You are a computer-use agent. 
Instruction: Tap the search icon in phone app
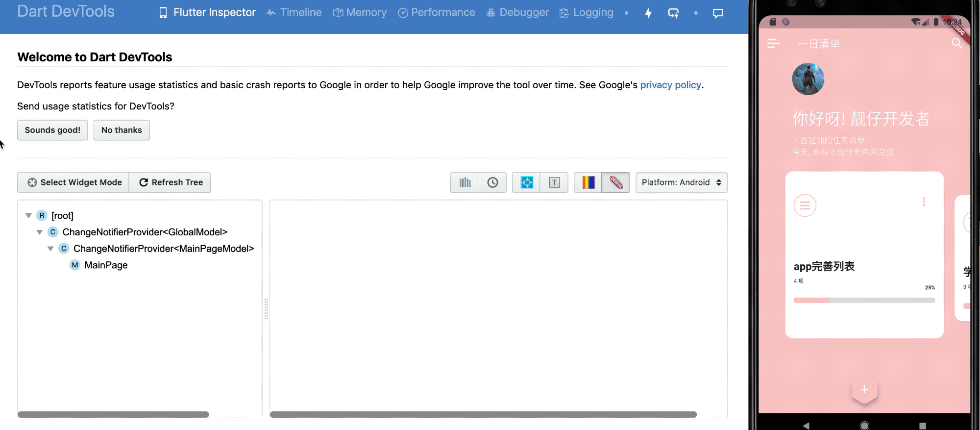956,43
